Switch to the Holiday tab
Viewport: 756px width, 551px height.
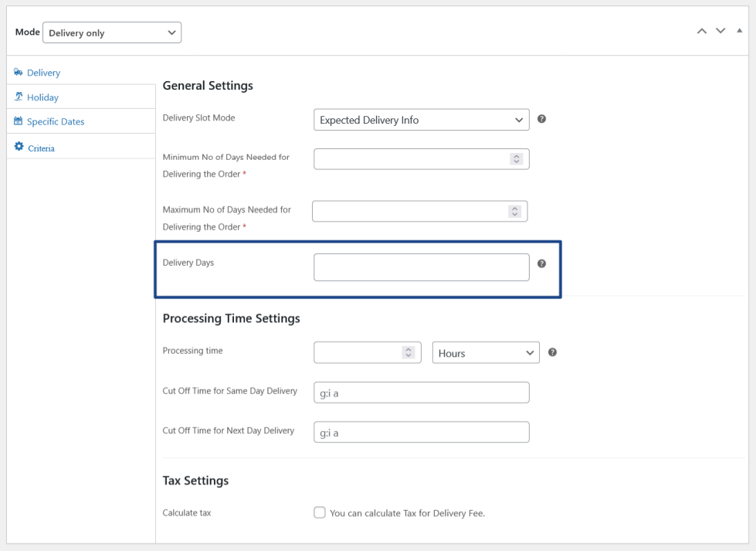[42, 97]
